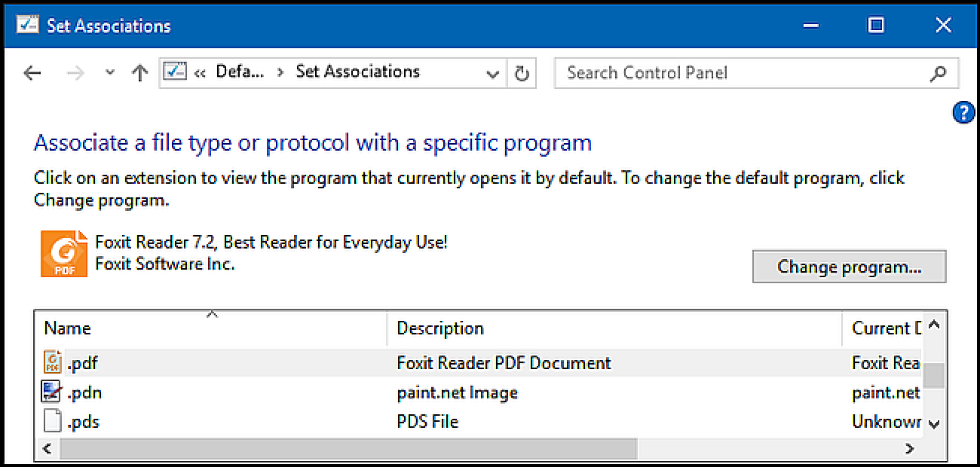This screenshot has height=467, width=980.
Task: Click the Back navigation arrow
Action: [32, 73]
